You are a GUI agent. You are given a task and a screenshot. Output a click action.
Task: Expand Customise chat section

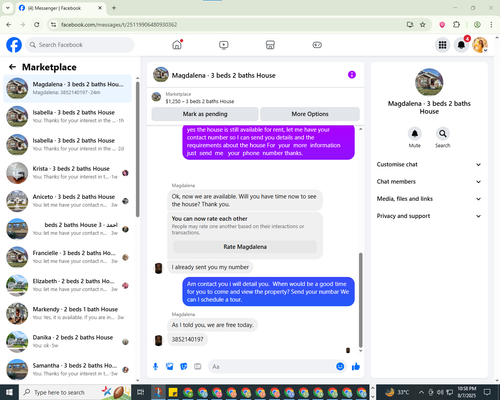(429, 164)
